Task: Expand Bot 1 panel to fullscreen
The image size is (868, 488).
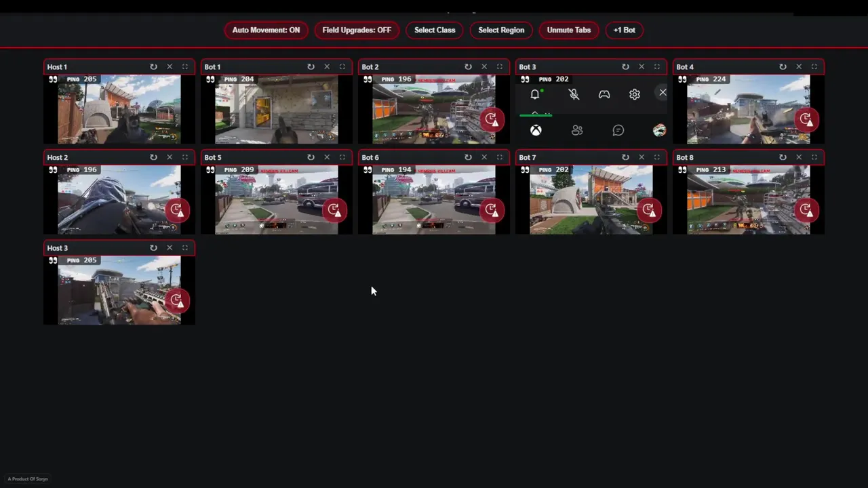Action: tap(342, 66)
